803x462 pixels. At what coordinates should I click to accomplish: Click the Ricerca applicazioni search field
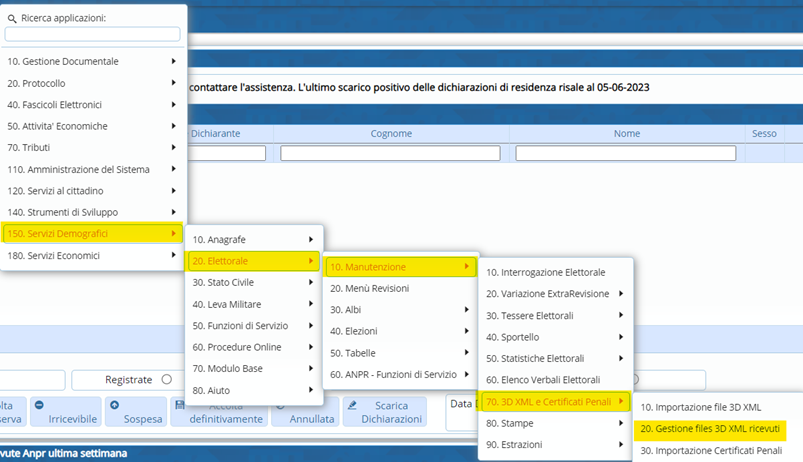93,34
